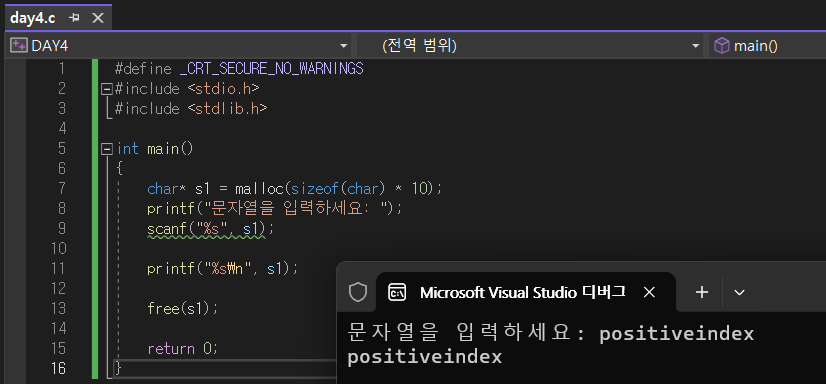Click the printf("%s\n", s1) statement on line 11
826x384 pixels.
[x=223, y=269]
